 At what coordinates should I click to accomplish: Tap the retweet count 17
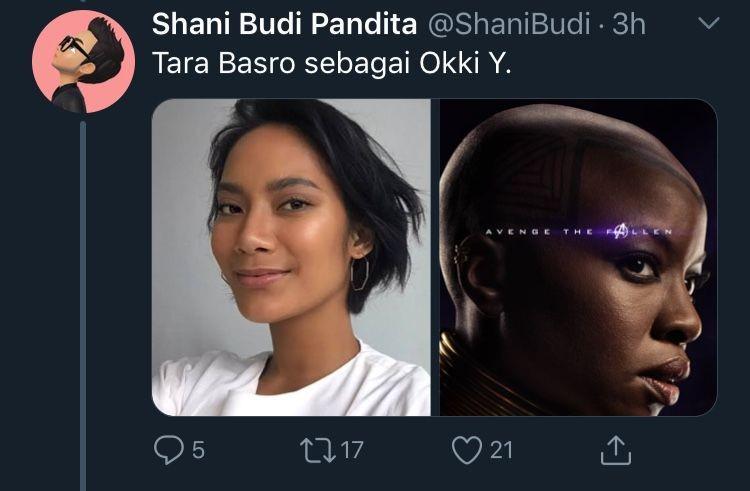pyautogui.click(x=353, y=450)
